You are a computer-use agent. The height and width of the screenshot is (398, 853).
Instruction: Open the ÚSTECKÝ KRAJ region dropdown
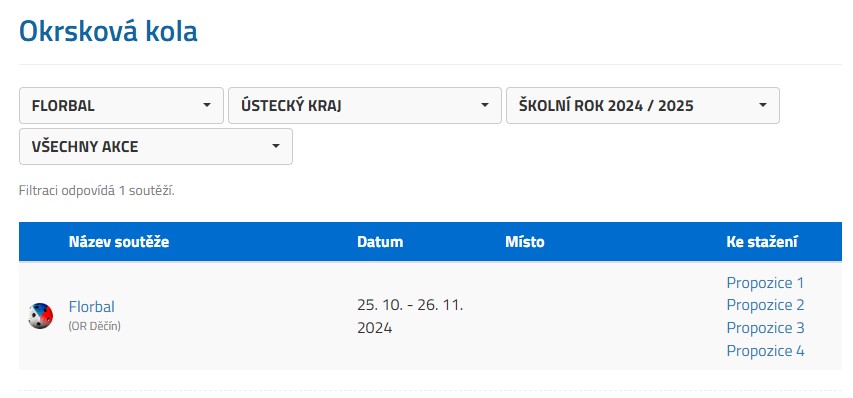click(364, 105)
